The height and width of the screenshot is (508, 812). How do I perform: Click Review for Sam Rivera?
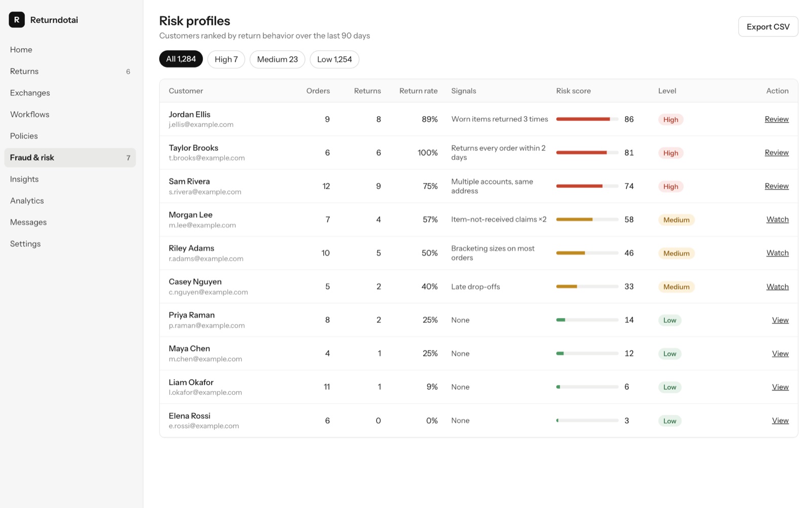coord(776,186)
